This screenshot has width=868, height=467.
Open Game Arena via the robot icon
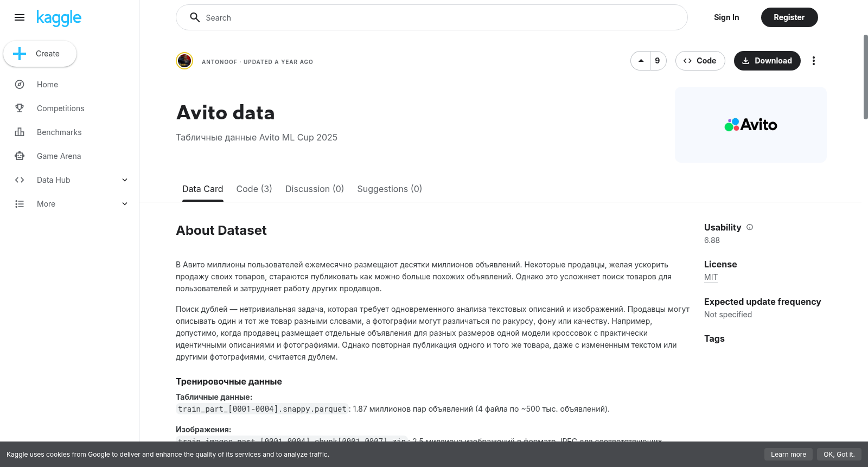(x=20, y=156)
